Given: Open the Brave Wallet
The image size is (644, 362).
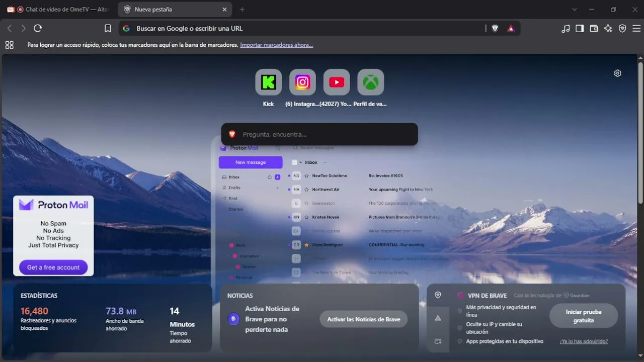Looking at the screenshot, I should coord(594,29).
